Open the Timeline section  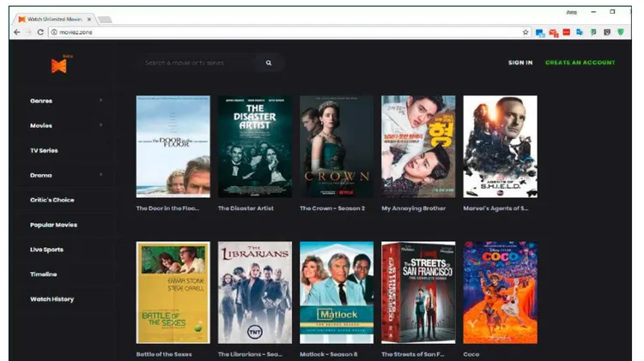click(x=44, y=274)
